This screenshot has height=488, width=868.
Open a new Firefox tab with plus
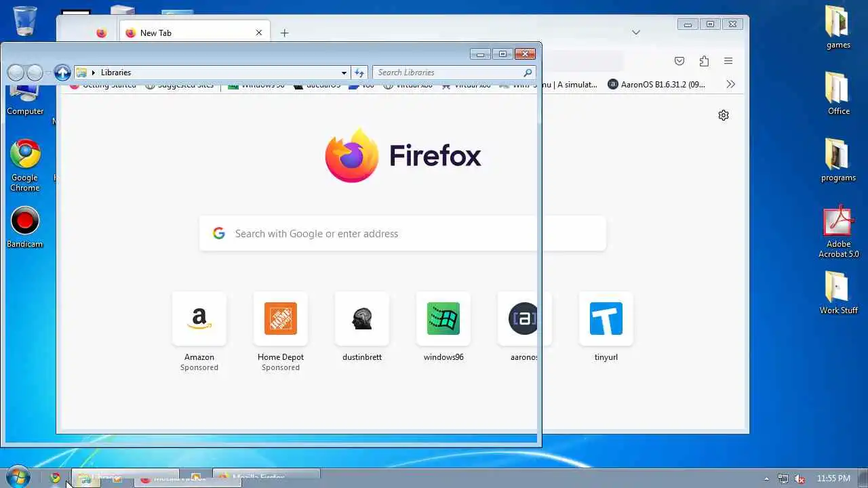point(285,33)
